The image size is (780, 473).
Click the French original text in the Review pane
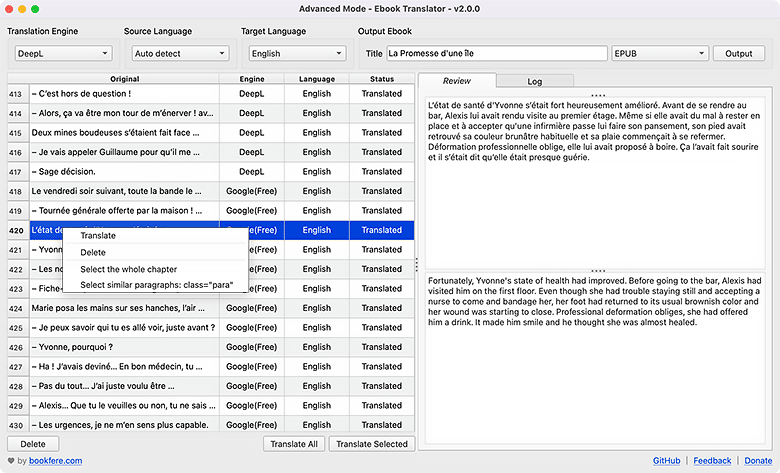[594, 131]
